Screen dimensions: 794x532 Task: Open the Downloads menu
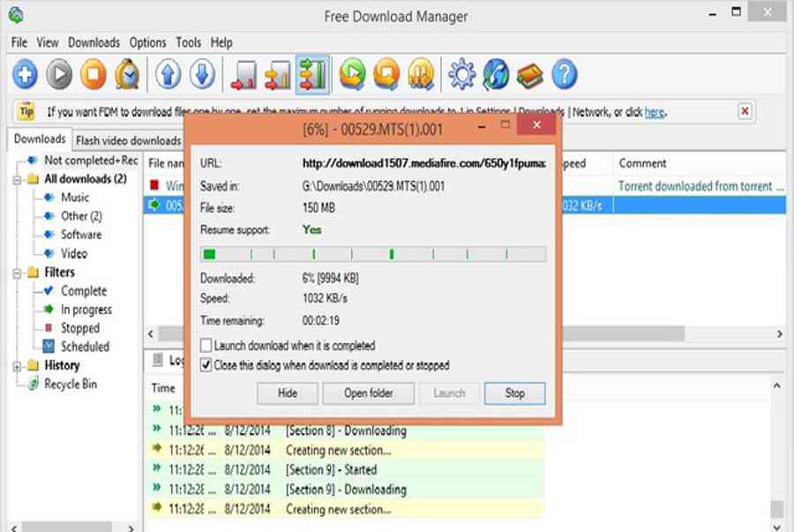94,42
